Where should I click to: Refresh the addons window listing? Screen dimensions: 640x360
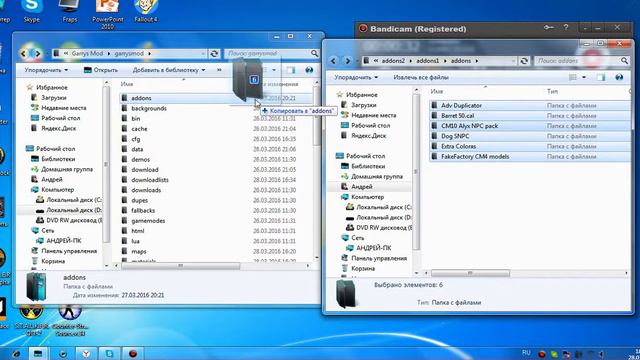pos(524,61)
